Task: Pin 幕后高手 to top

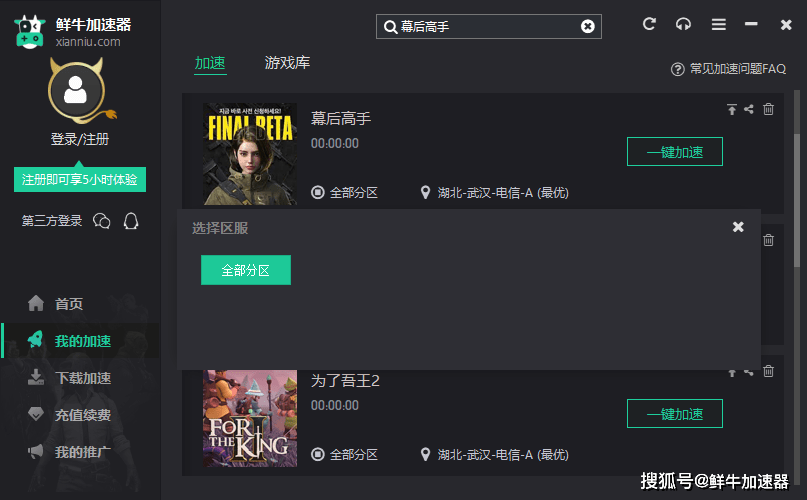Action: pyautogui.click(x=731, y=109)
